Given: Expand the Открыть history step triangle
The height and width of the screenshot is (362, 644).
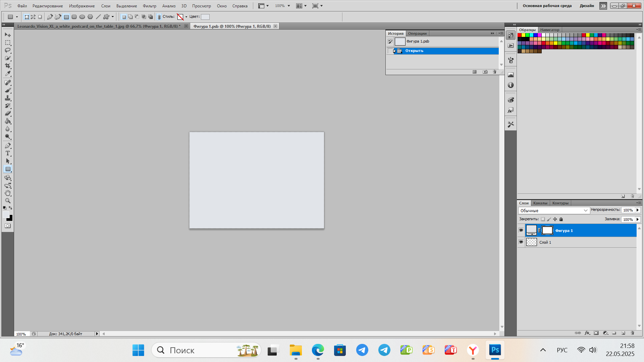Looking at the screenshot, I should click(x=394, y=51).
